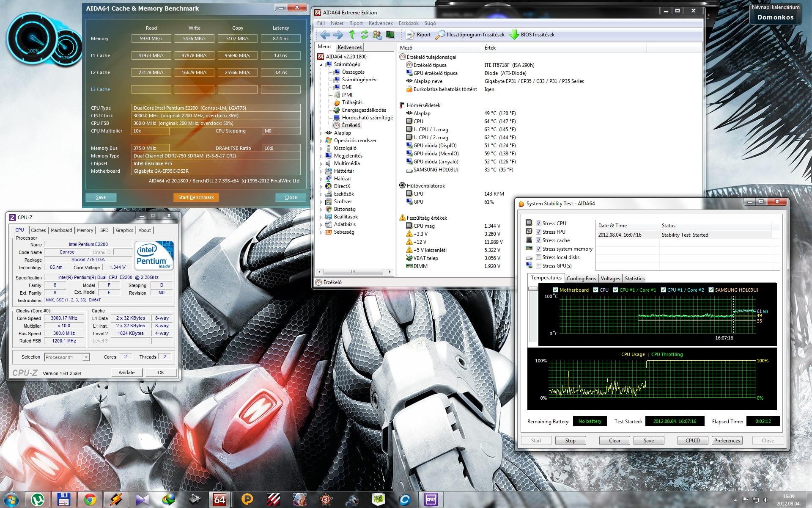Open the orange P taskbar icon

pos(247,500)
